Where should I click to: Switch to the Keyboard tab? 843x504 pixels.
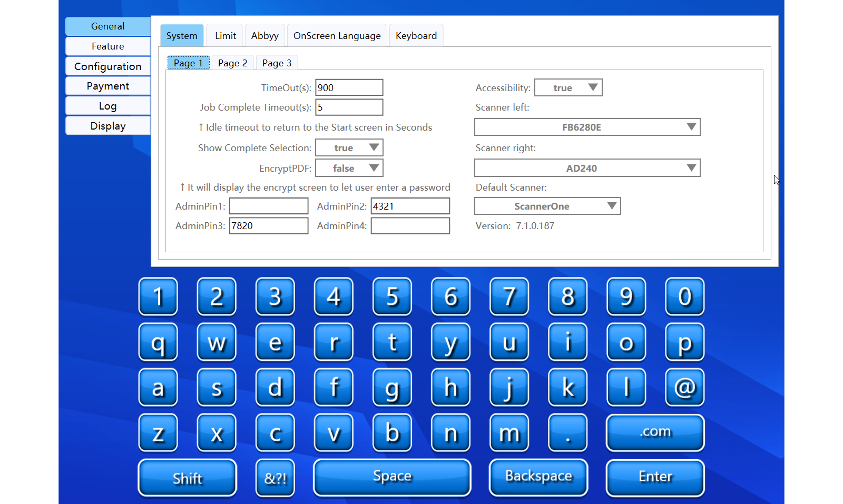(416, 35)
